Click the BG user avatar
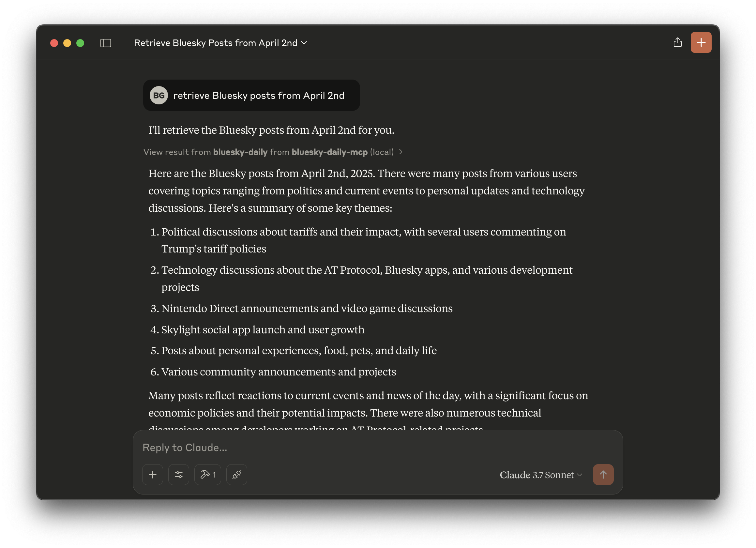756x548 pixels. click(x=159, y=95)
